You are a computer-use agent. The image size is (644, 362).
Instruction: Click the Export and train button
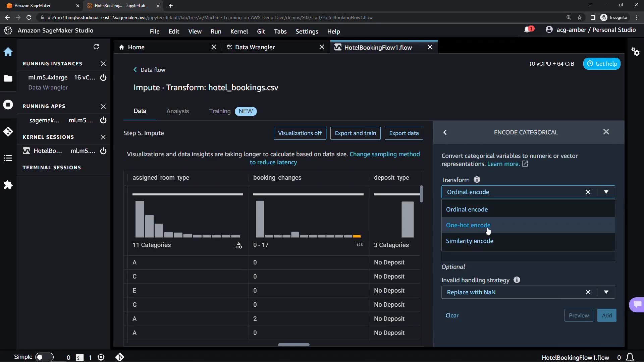(x=355, y=133)
